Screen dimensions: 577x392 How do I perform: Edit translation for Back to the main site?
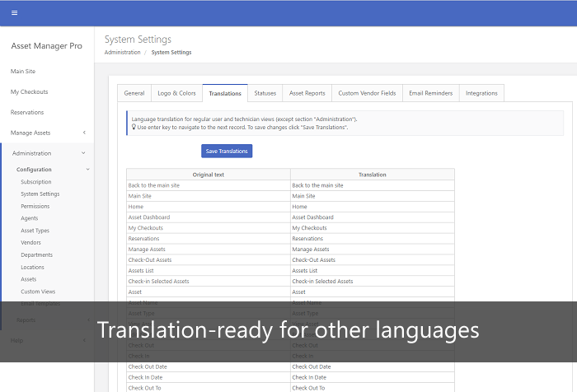click(373, 185)
